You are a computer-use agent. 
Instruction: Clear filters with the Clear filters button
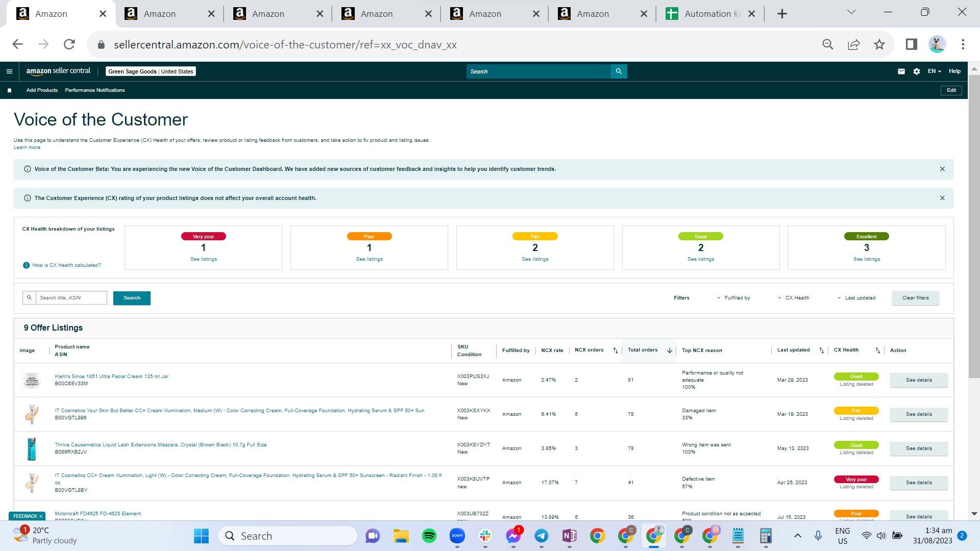coord(916,298)
